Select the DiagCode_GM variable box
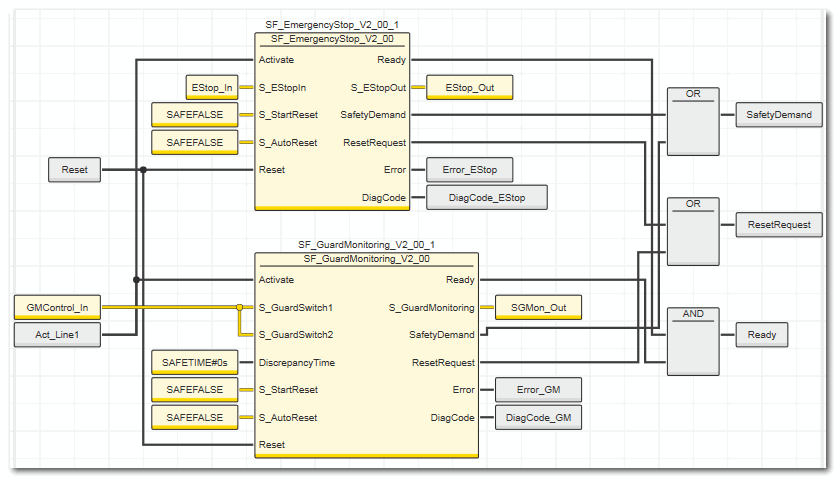 (538, 417)
